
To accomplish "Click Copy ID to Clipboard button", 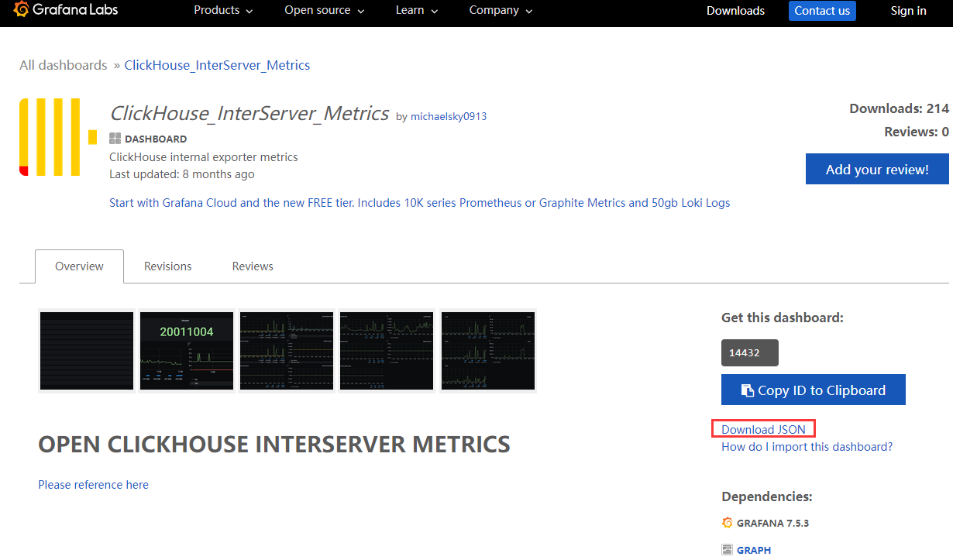I will (x=813, y=390).
